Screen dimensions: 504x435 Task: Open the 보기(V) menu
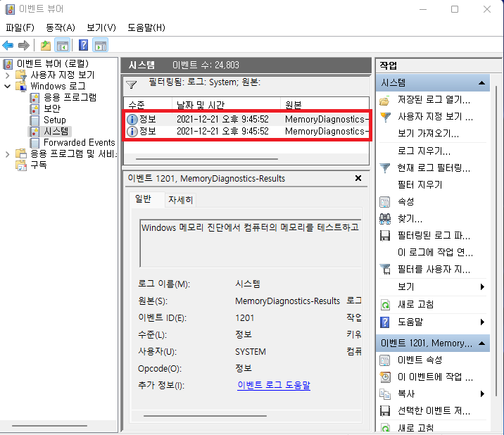pyautogui.click(x=101, y=27)
